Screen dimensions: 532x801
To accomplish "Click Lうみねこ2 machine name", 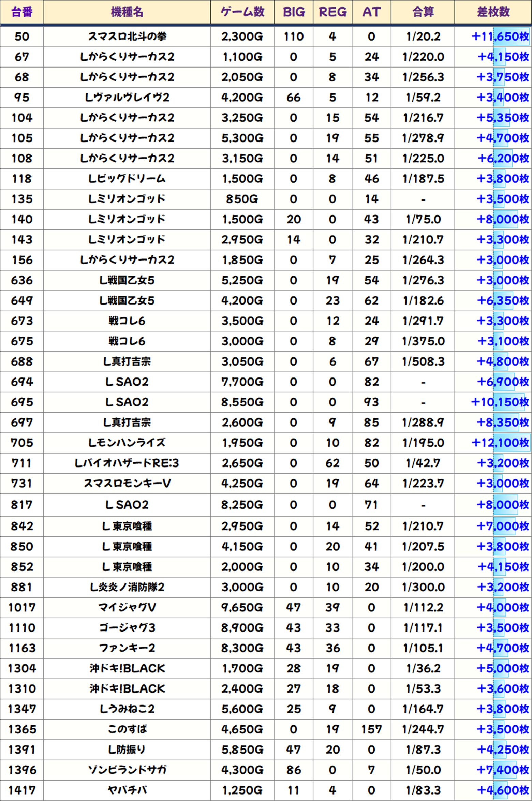I will point(127,709).
